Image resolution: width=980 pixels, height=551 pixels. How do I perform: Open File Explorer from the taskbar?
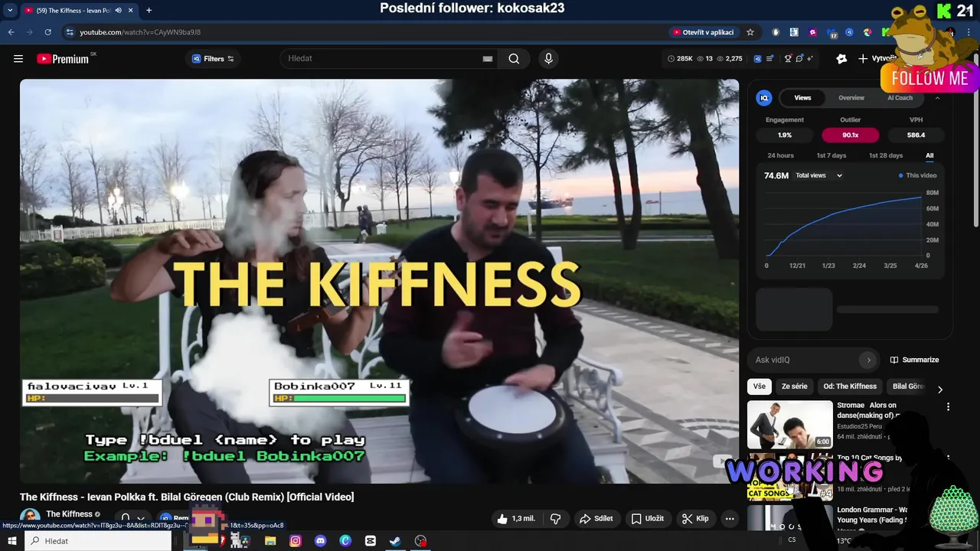click(270, 541)
